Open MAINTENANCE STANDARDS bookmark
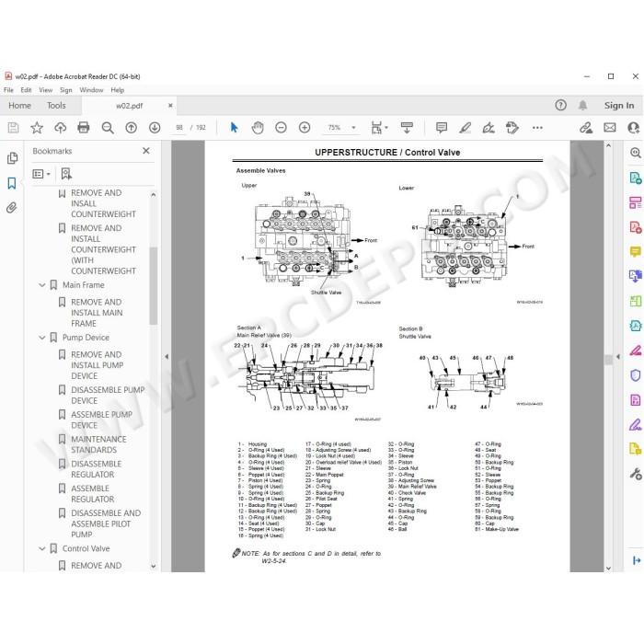The width and height of the screenshot is (644, 644). [98, 444]
